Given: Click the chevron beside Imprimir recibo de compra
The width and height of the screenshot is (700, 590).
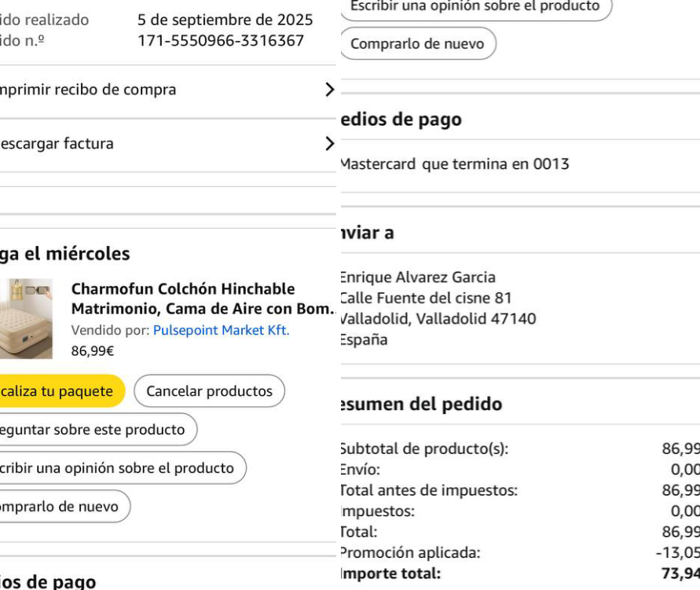Looking at the screenshot, I should coord(329,90).
